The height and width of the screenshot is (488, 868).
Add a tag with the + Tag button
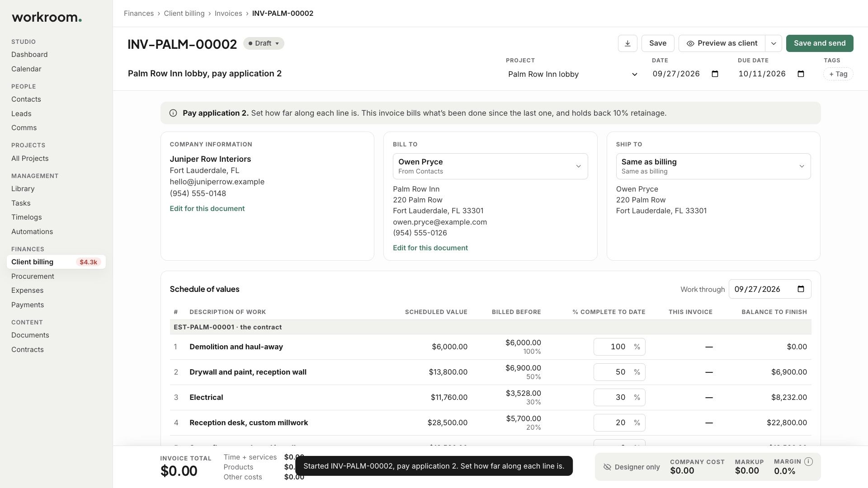point(838,74)
